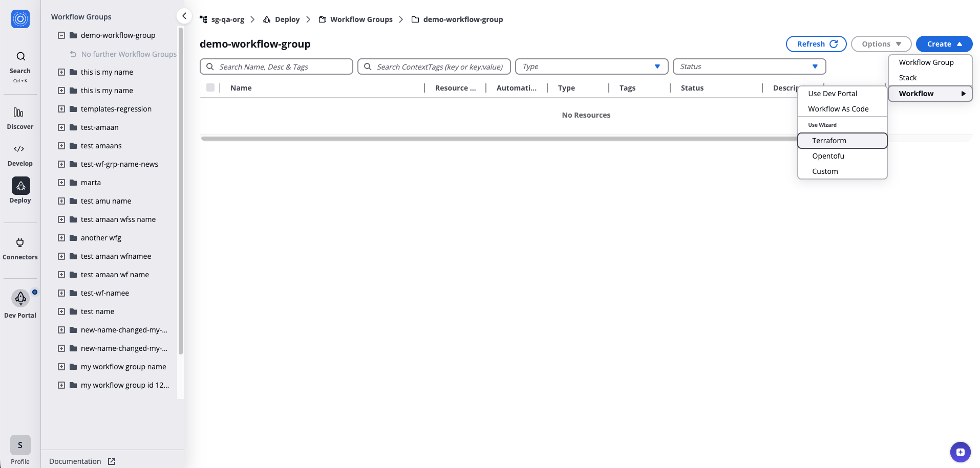
Task: Click the magnifier icon in the name search field
Action: (210, 66)
